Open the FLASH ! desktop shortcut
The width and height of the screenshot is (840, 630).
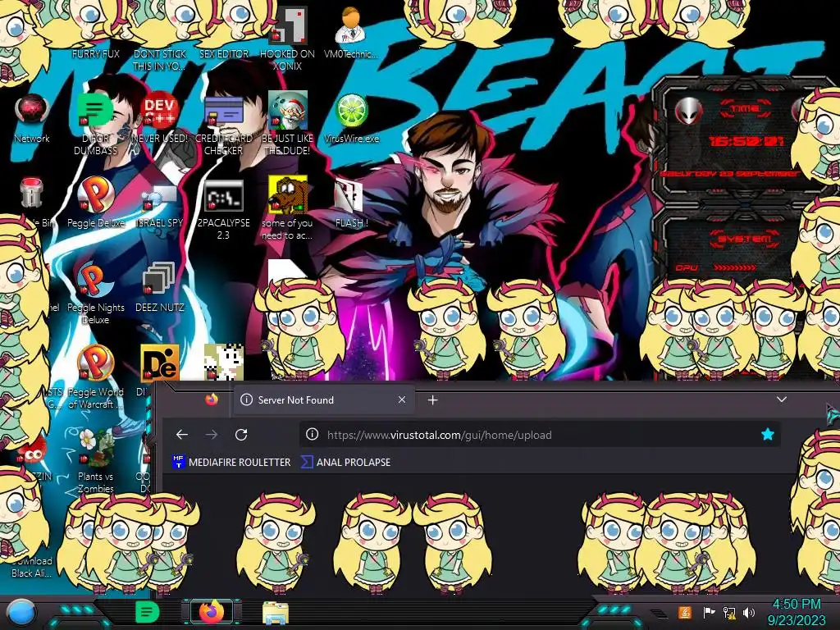(x=349, y=195)
